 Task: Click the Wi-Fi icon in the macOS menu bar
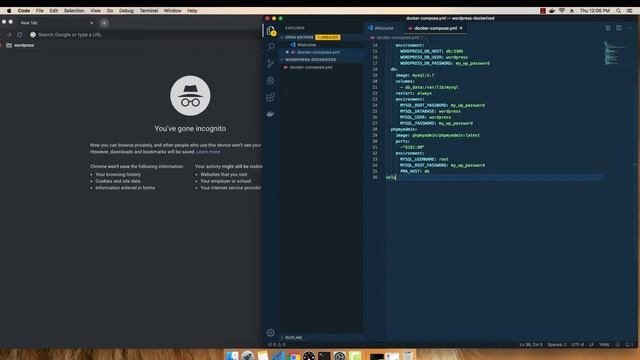click(x=562, y=11)
